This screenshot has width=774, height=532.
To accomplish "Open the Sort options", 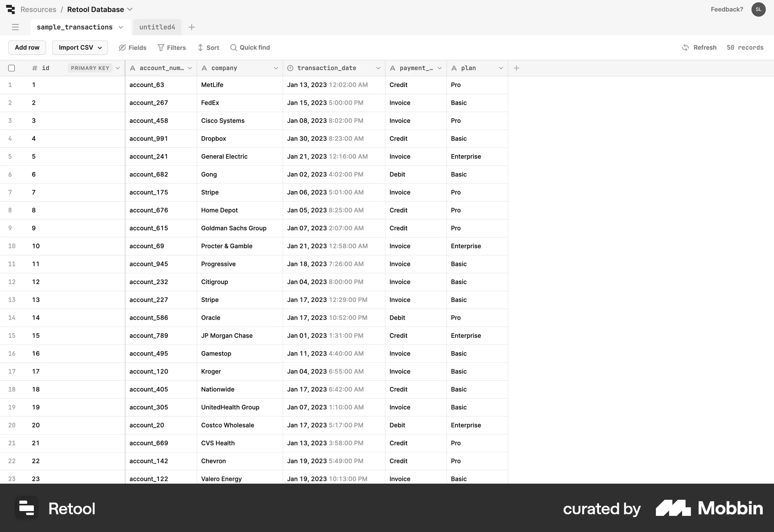I will pos(208,47).
